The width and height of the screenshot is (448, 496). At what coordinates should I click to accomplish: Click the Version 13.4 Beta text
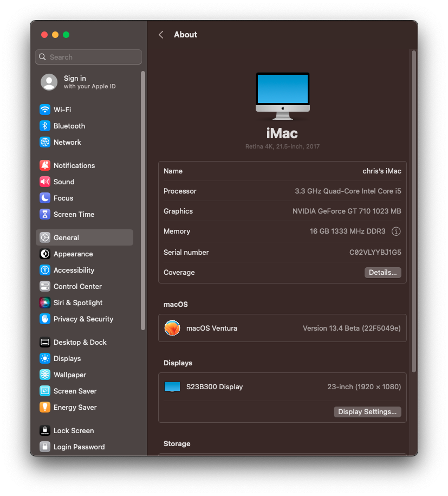pyautogui.click(x=352, y=328)
